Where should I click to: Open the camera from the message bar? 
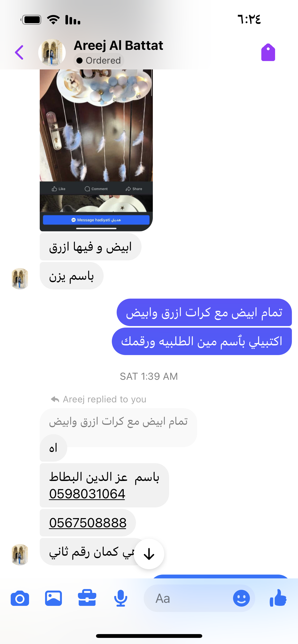pyautogui.click(x=20, y=598)
